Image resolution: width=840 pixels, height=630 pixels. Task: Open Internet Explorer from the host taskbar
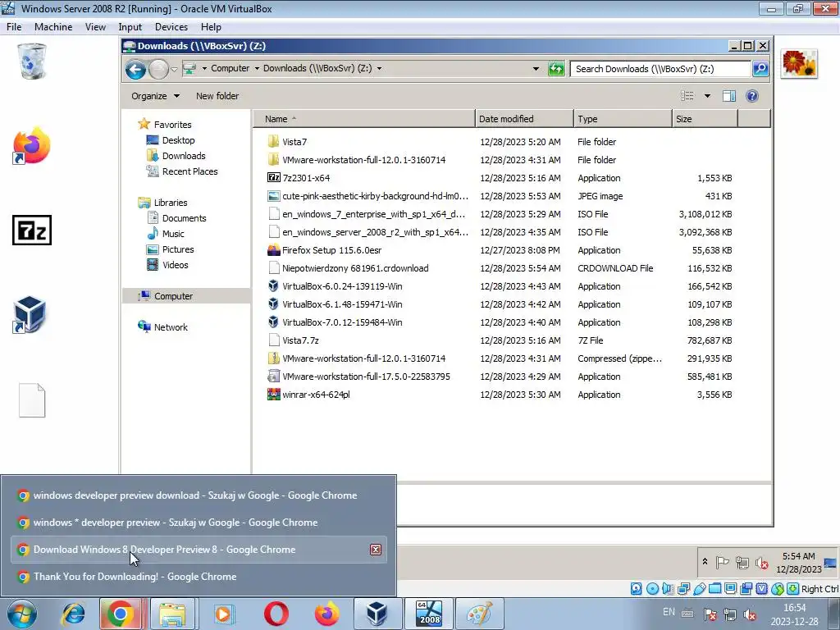pos(73,614)
